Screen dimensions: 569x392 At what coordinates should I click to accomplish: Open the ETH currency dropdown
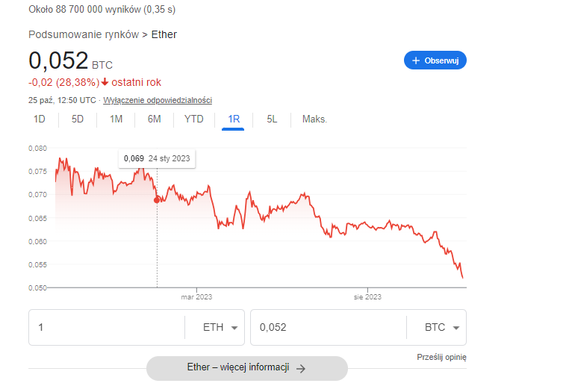[x=220, y=328]
